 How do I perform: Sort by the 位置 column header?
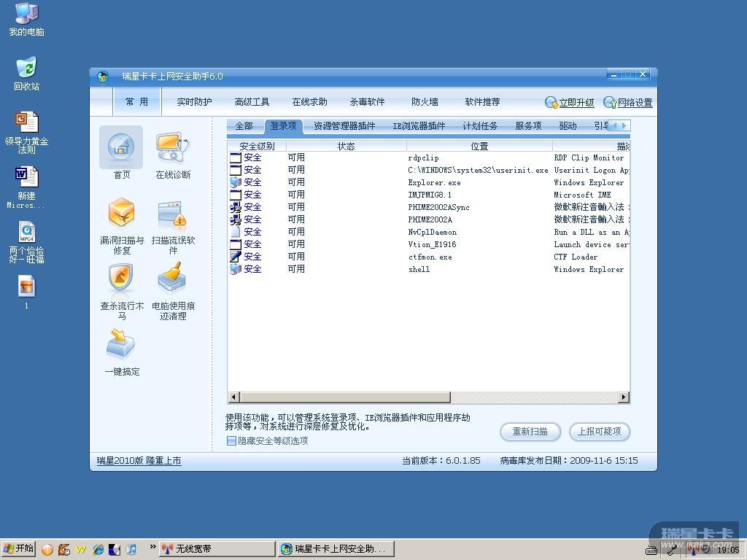[x=479, y=146]
